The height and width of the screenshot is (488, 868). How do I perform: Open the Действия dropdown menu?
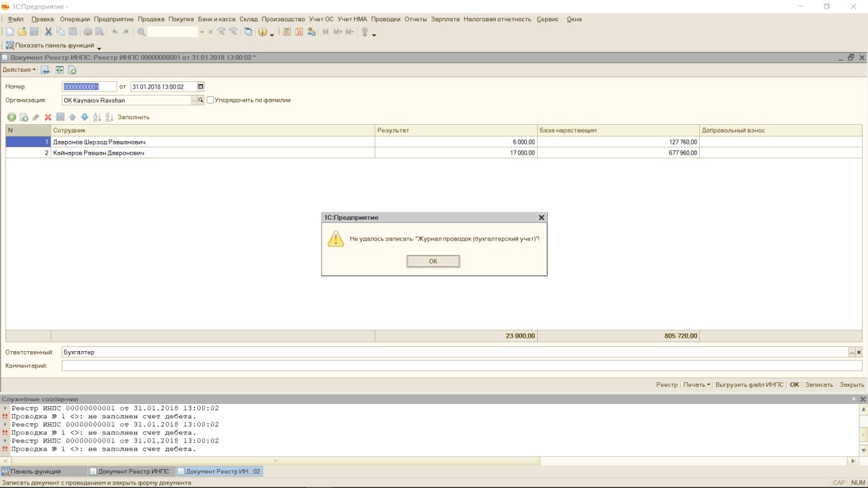tap(19, 70)
